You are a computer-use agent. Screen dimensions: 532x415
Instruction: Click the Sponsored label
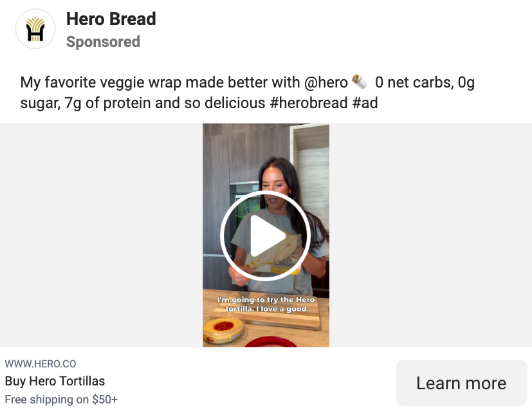click(103, 42)
